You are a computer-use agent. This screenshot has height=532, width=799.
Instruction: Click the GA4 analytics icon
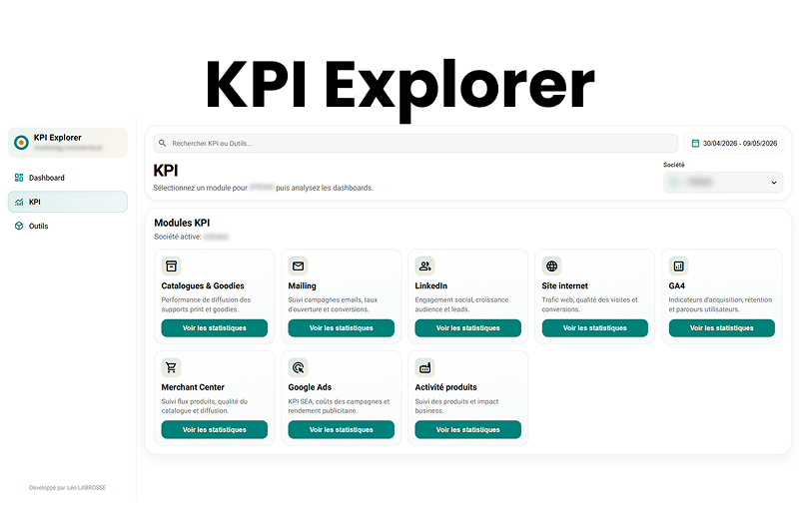click(679, 266)
